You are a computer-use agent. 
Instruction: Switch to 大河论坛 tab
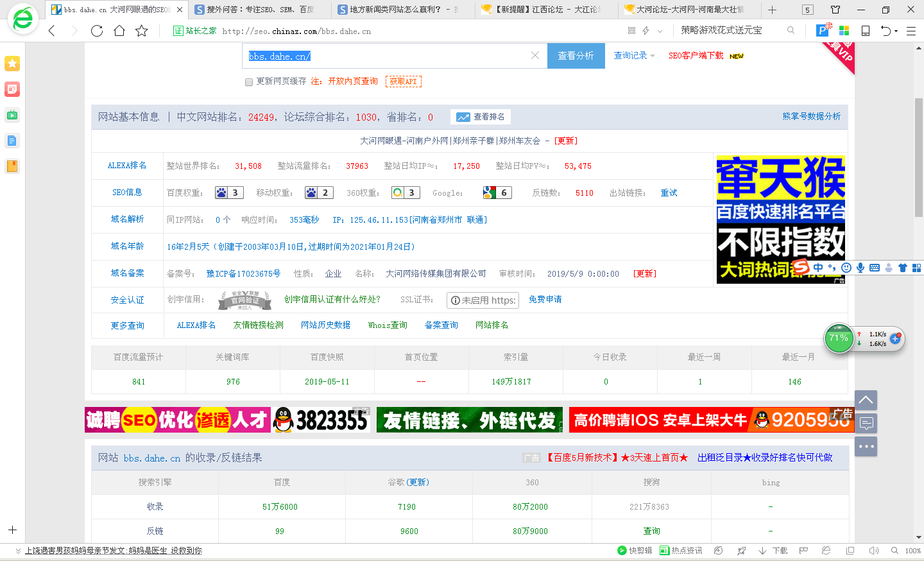coord(689,10)
